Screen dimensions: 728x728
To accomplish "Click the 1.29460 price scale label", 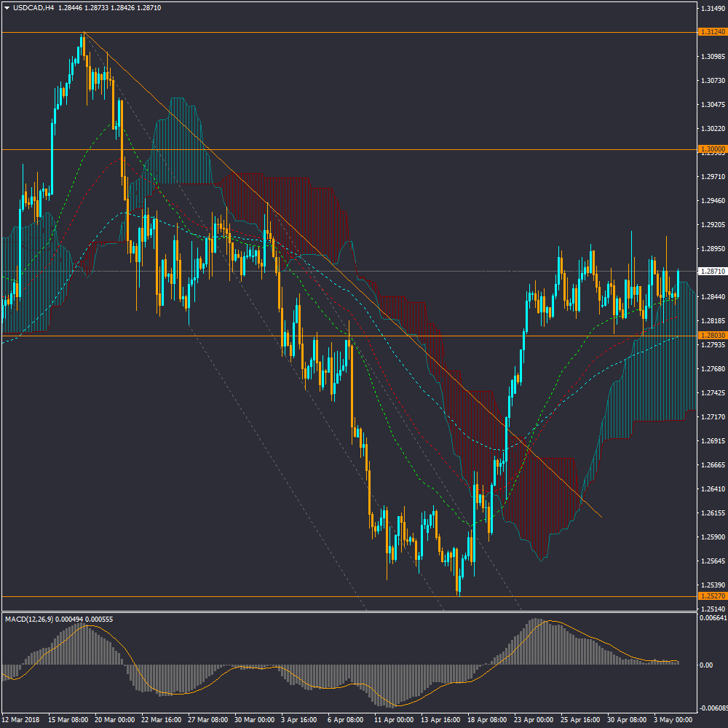I will 713,201.
